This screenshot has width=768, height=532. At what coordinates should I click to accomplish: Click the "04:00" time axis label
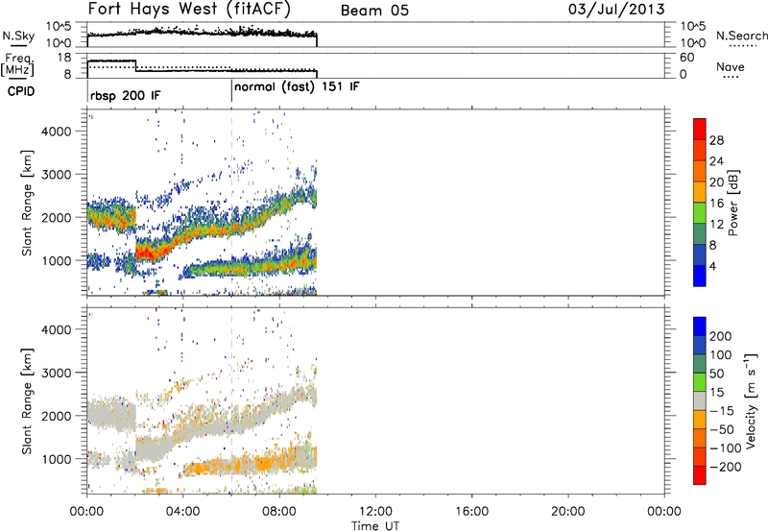(x=182, y=512)
